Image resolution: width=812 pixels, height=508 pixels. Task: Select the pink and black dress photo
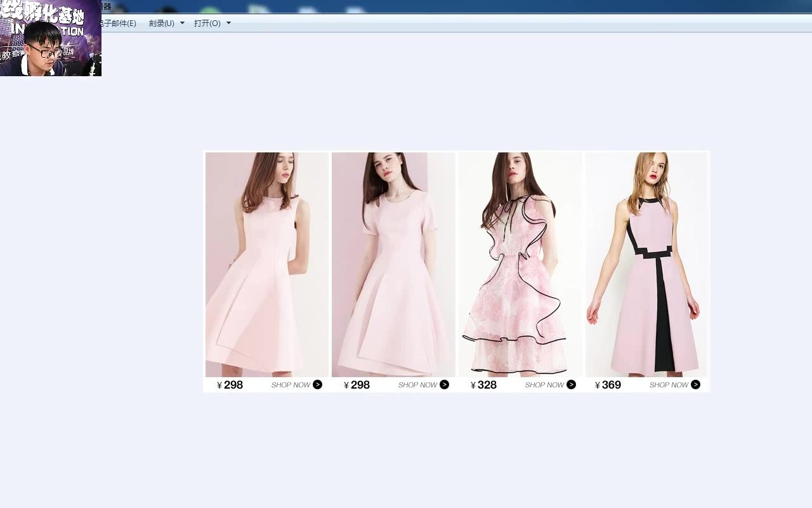pos(646,265)
